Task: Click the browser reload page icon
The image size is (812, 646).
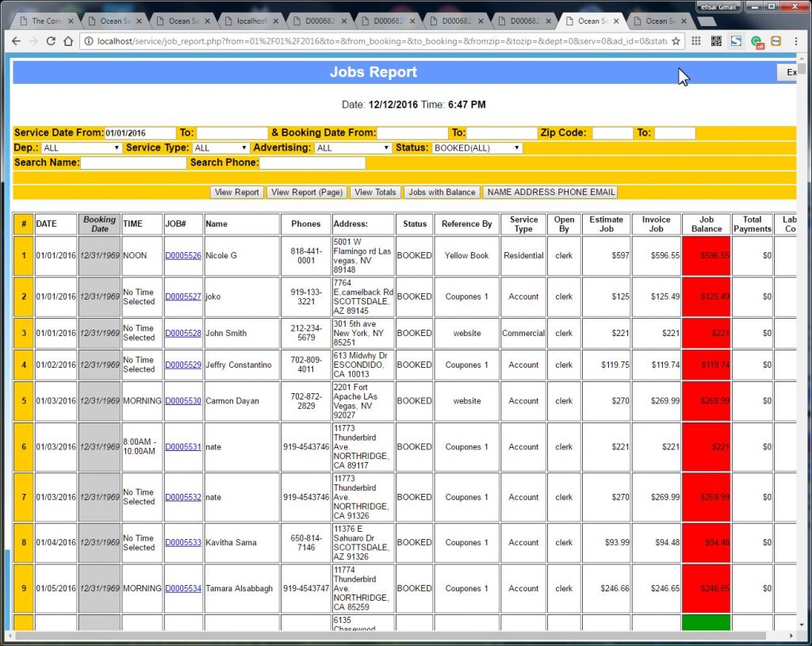Action: point(51,41)
